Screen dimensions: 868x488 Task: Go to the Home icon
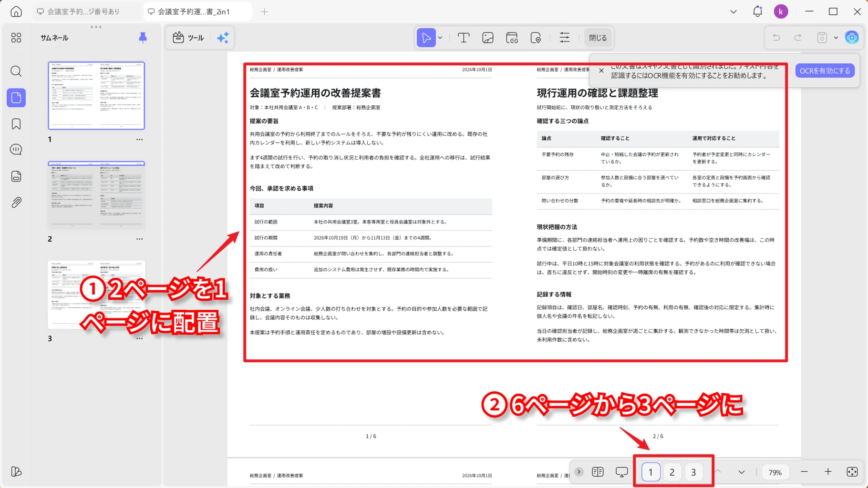click(16, 11)
